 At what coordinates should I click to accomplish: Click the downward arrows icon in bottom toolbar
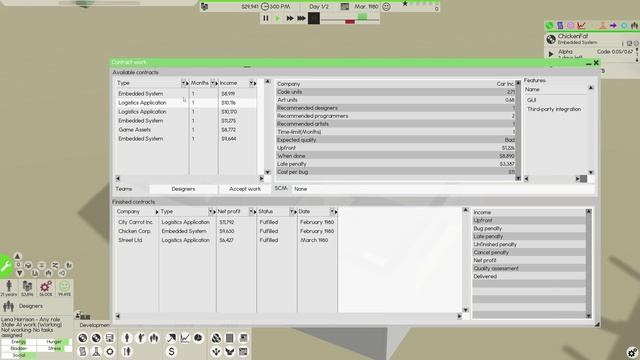pos(216,351)
